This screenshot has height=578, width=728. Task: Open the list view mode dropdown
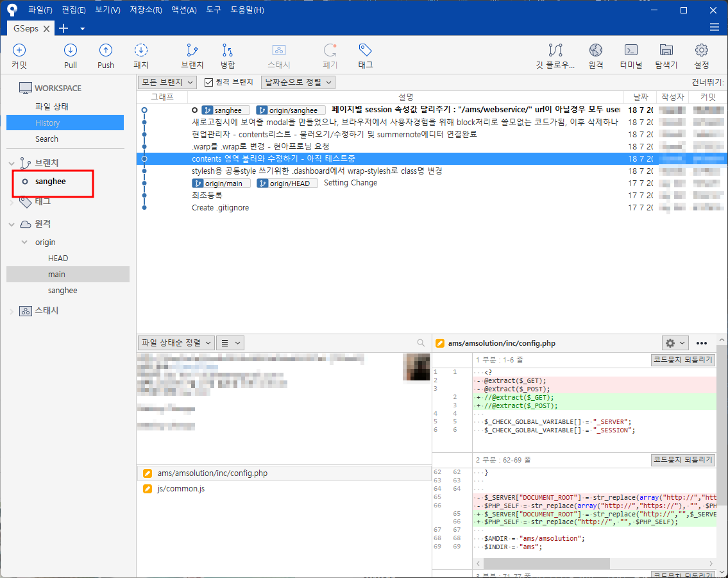click(x=230, y=343)
